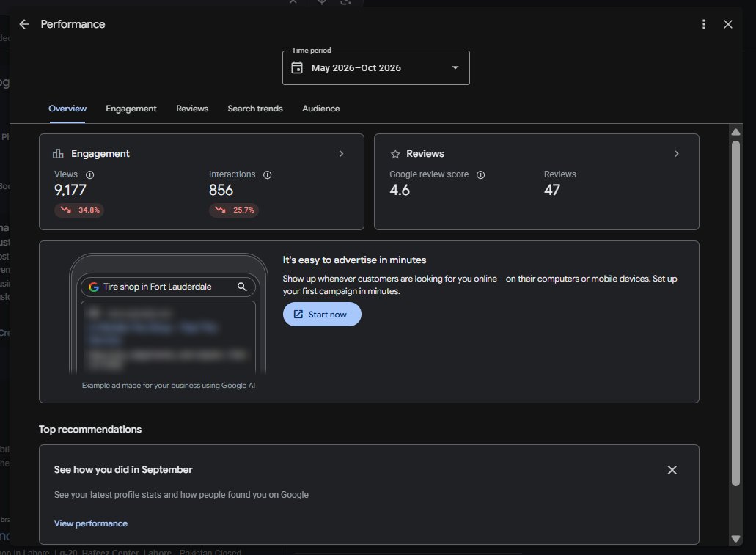The width and height of the screenshot is (756, 555).
Task: Open the Search trends tab
Action: coord(255,109)
